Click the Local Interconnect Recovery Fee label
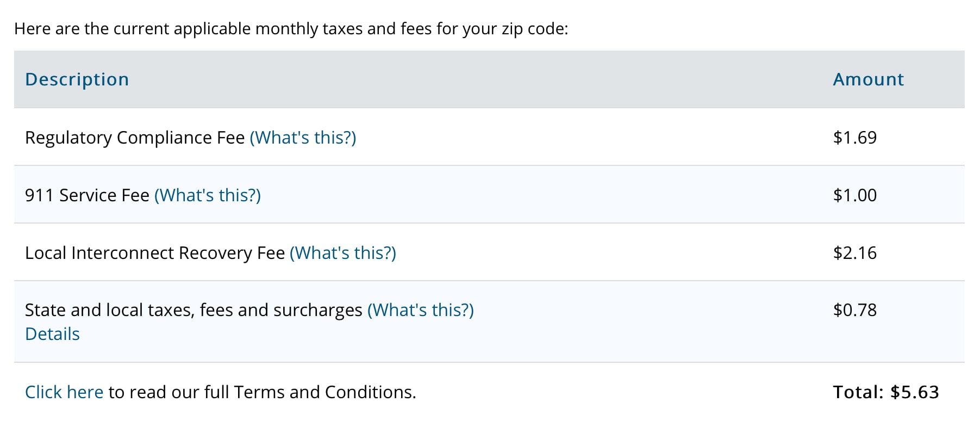Viewport: 980px width, 427px height. [x=155, y=253]
